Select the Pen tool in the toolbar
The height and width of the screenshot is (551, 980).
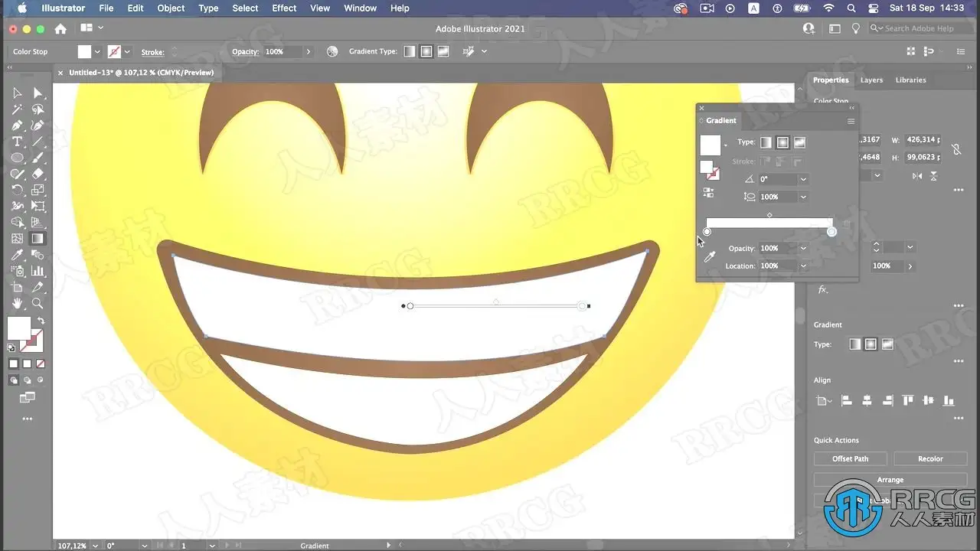click(17, 126)
